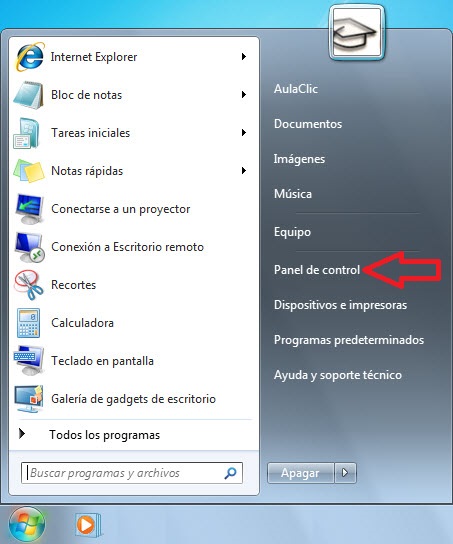The width and height of the screenshot is (453, 544).
Task: Launch Notas rápidas sticky notes icon
Action: click(x=29, y=171)
